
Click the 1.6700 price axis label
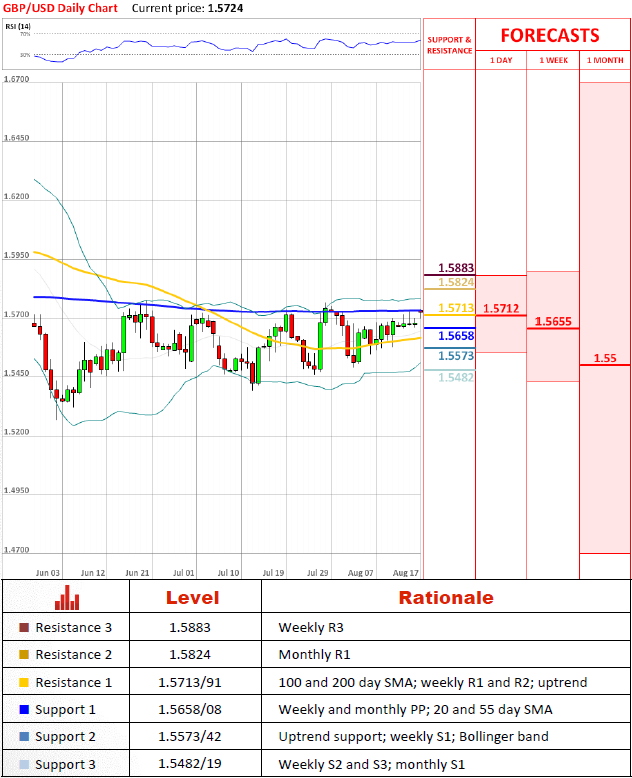(16, 79)
